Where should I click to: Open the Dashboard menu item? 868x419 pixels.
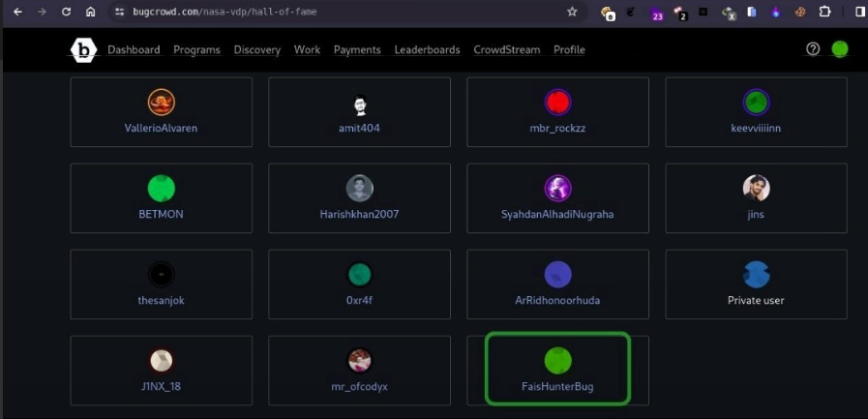(134, 50)
